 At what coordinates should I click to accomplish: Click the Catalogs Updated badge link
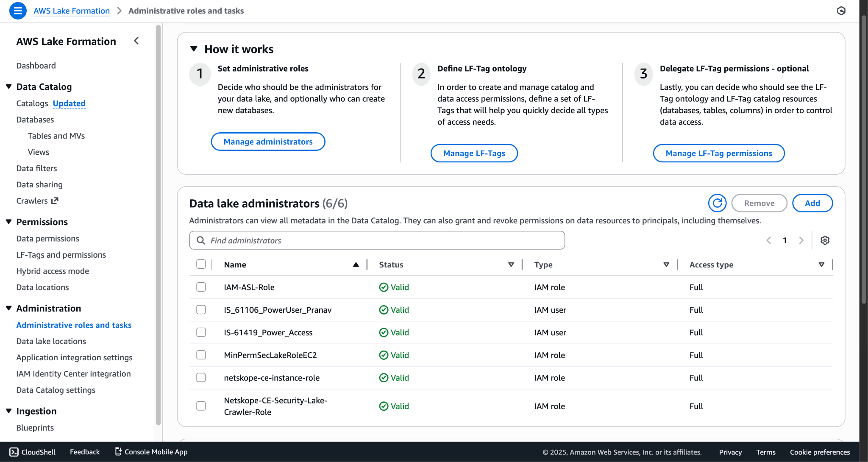click(69, 103)
